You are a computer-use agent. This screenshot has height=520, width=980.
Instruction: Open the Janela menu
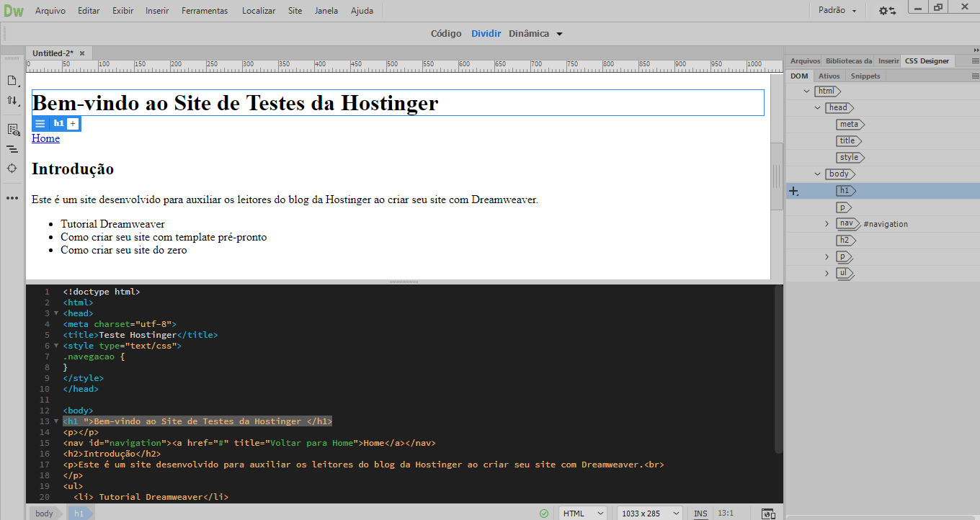[x=326, y=11]
